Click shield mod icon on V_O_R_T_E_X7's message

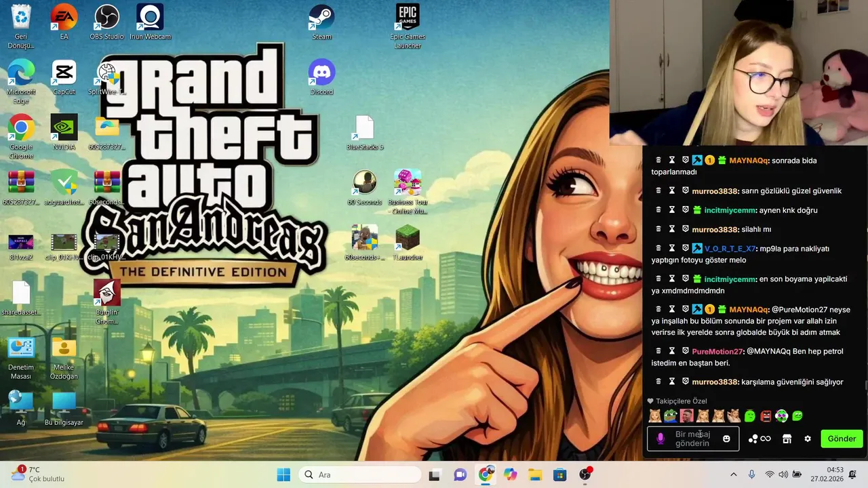[685, 249]
